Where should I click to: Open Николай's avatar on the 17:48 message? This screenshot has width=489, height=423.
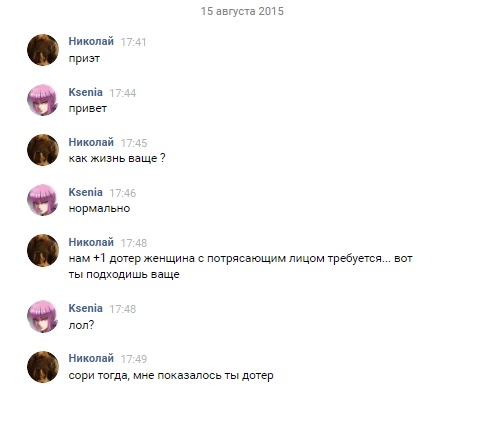43,250
